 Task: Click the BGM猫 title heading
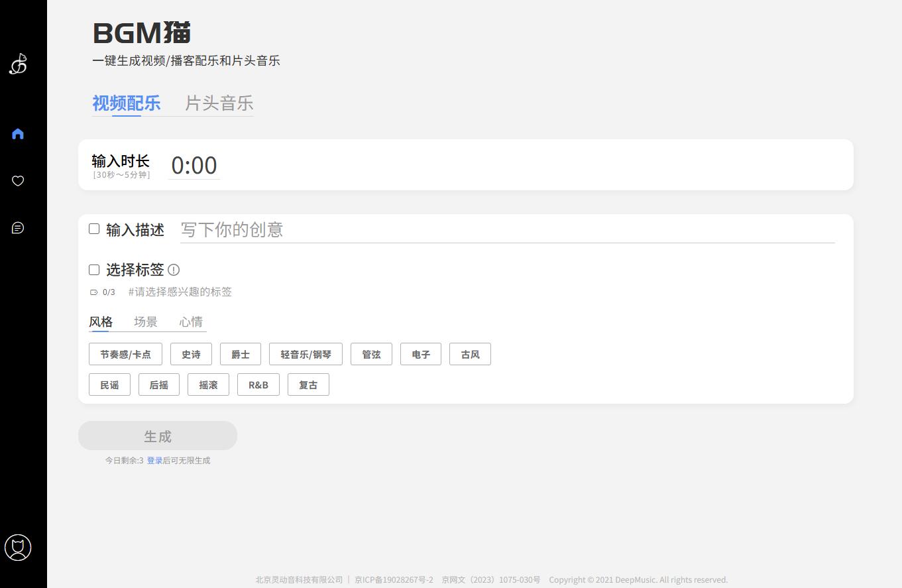(142, 32)
